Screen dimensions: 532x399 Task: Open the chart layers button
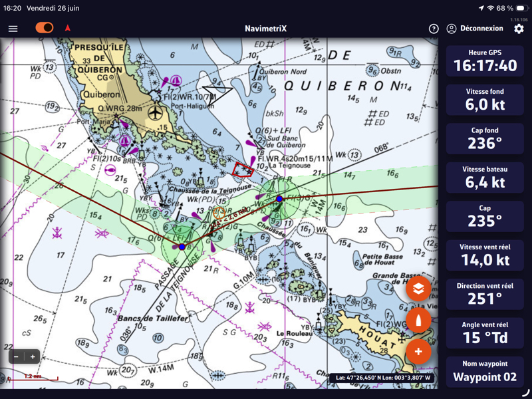pos(418,289)
